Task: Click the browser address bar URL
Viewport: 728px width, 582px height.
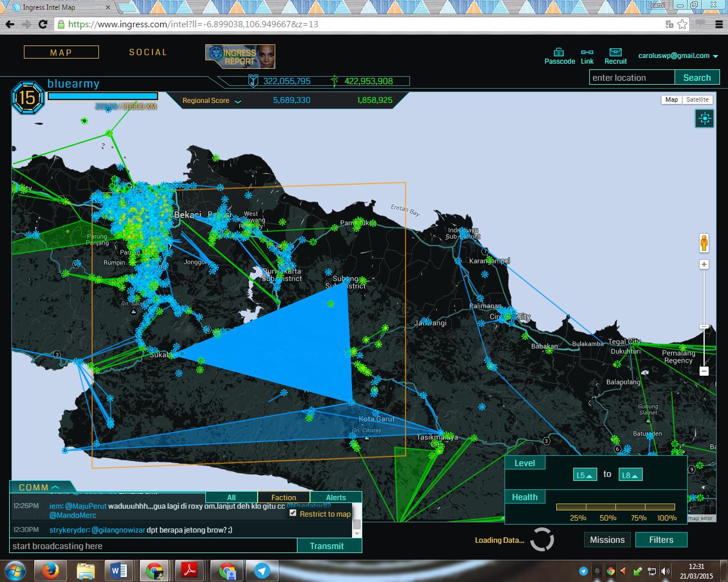Action: point(193,24)
